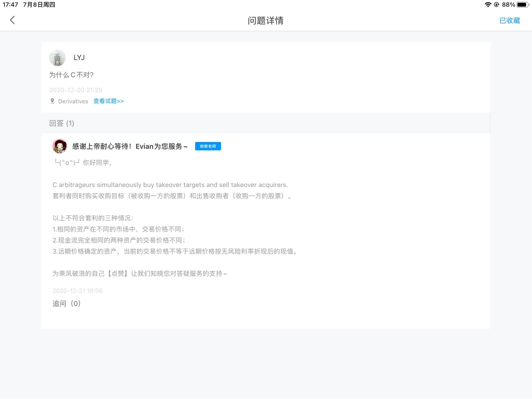Tap the battery status icon
This screenshot has height=399, width=532.
point(523,5)
